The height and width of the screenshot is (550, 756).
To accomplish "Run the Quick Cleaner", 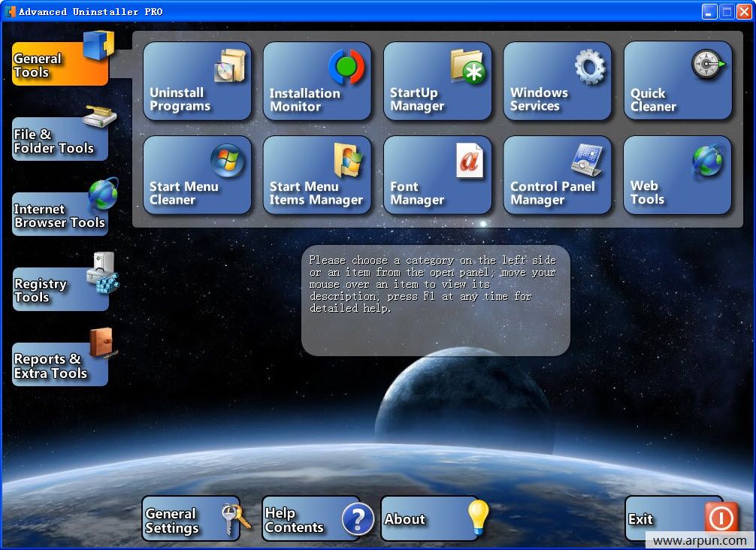I will click(676, 81).
